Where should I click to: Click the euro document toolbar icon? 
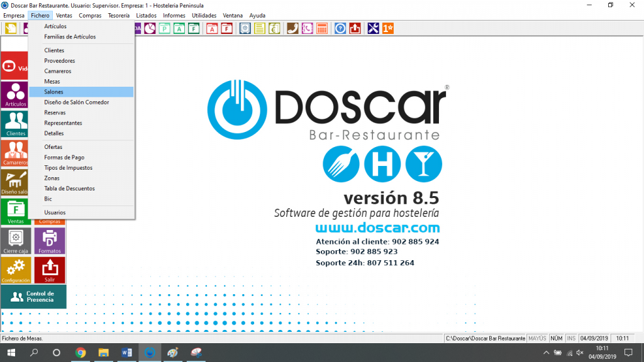tap(274, 28)
